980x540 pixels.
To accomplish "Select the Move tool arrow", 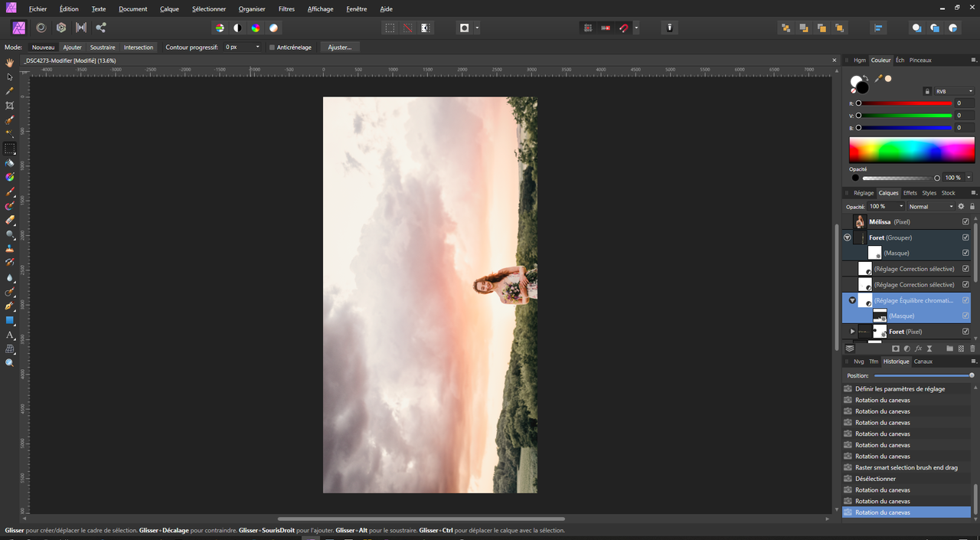I will click(10, 77).
